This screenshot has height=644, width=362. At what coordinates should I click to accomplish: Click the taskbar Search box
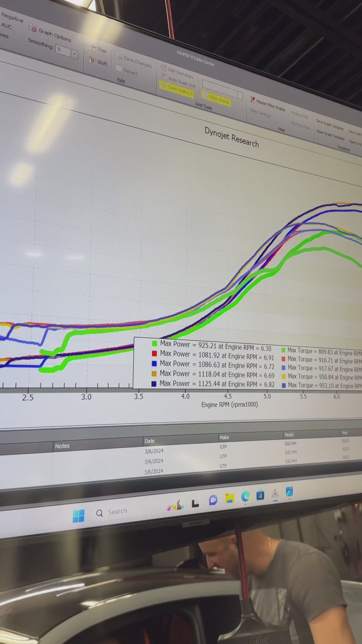112,512
